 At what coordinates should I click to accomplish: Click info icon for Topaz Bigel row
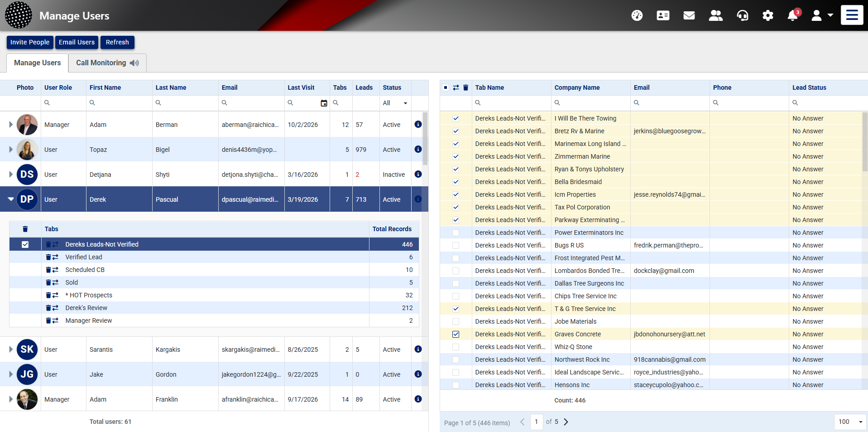point(418,149)
